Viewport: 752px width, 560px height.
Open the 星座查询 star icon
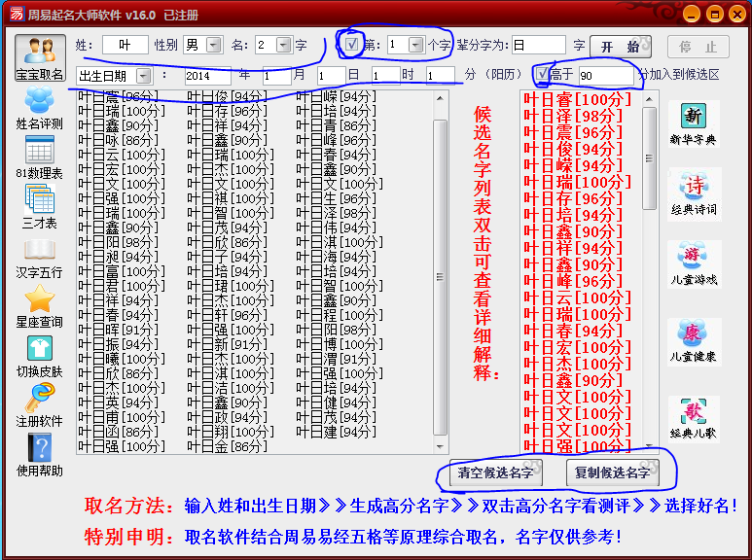(x=39, y=304)
